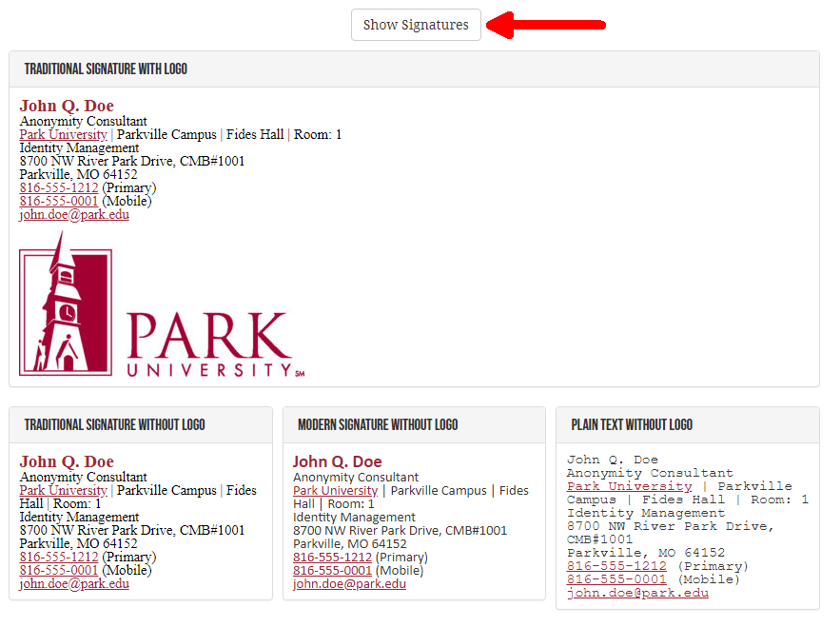
Task: Call mobile number in plain text signature
Action: coord(616,579)
